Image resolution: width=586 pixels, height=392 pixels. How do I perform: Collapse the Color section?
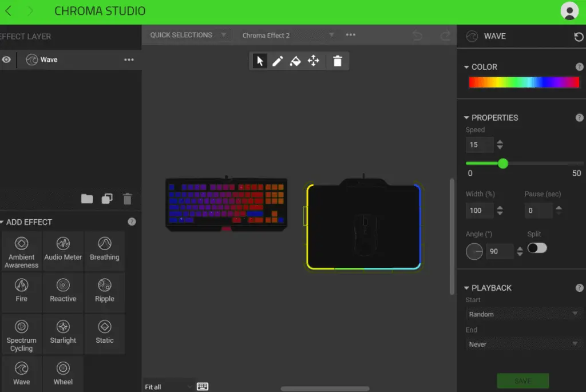click(x=466, y=68)
